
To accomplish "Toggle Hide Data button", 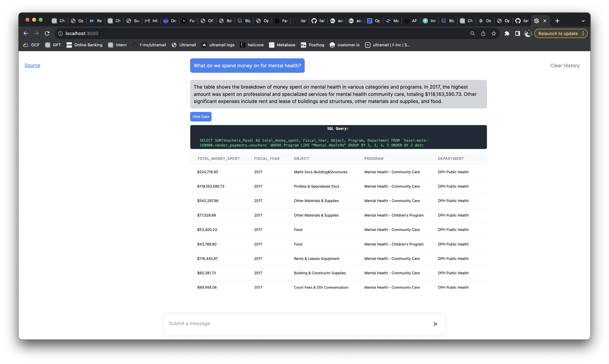I will (x=201, y=117).
